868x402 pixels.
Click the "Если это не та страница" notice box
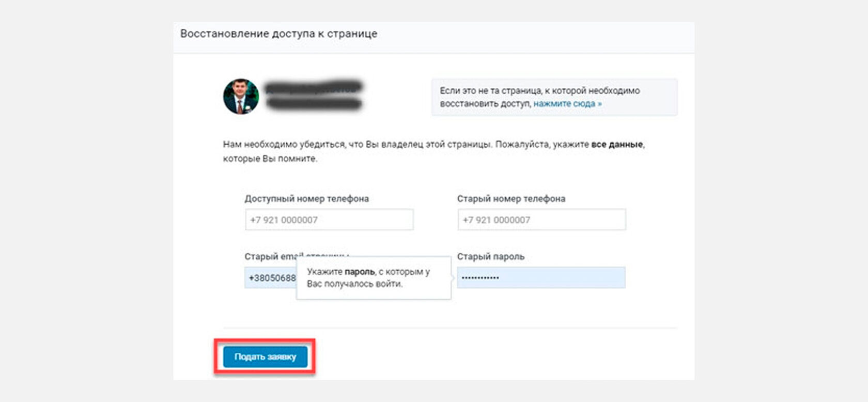(554, 97)
